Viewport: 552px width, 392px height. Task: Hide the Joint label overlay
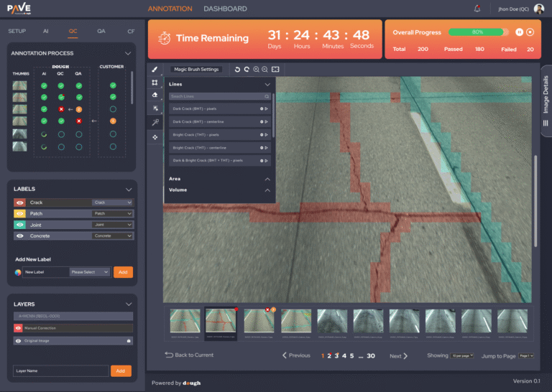19,225
